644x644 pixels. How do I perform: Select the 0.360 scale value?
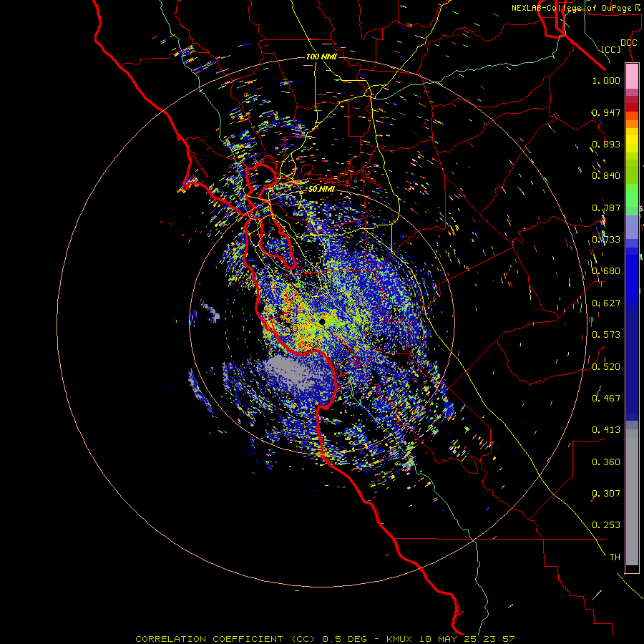[606, 462]
